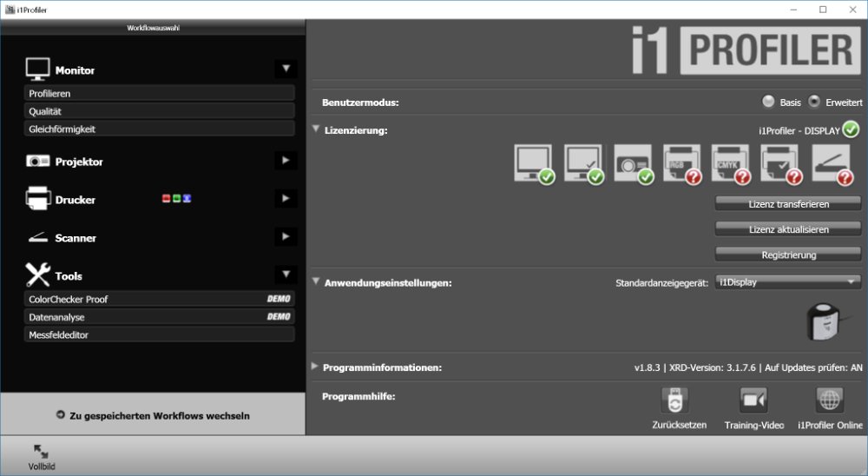Click Lizenz aktualisieren button
This screenshot has width=868, height=476.
(x=788, y=228)
